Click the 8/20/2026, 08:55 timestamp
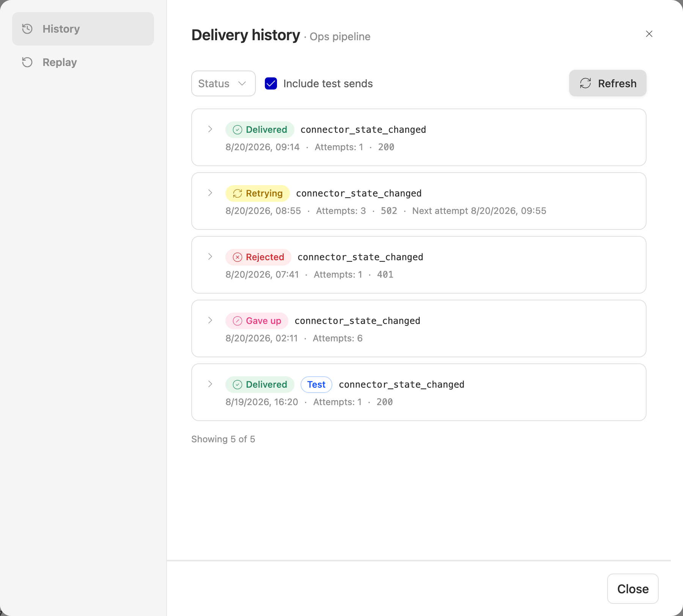683x616 pixels. click(263, 211)
